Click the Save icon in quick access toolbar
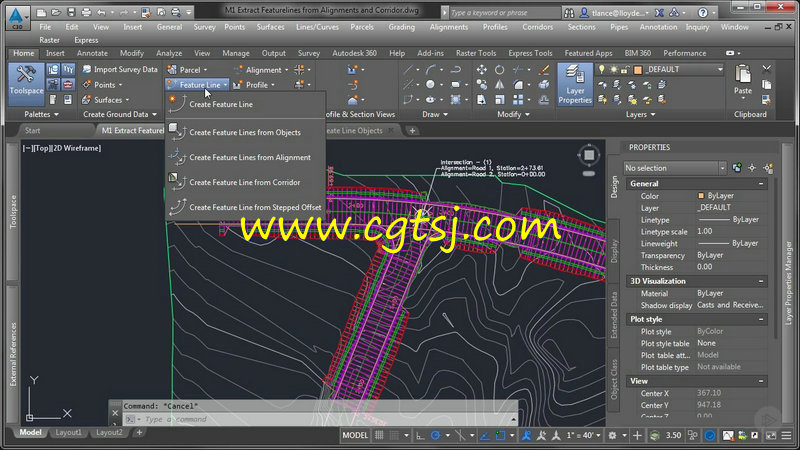 (x=71, y=12)
